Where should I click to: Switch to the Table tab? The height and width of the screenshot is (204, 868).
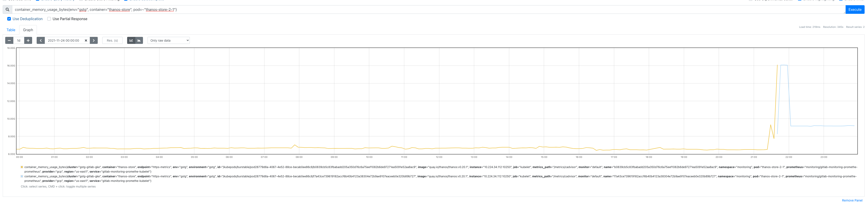point(11,30)
